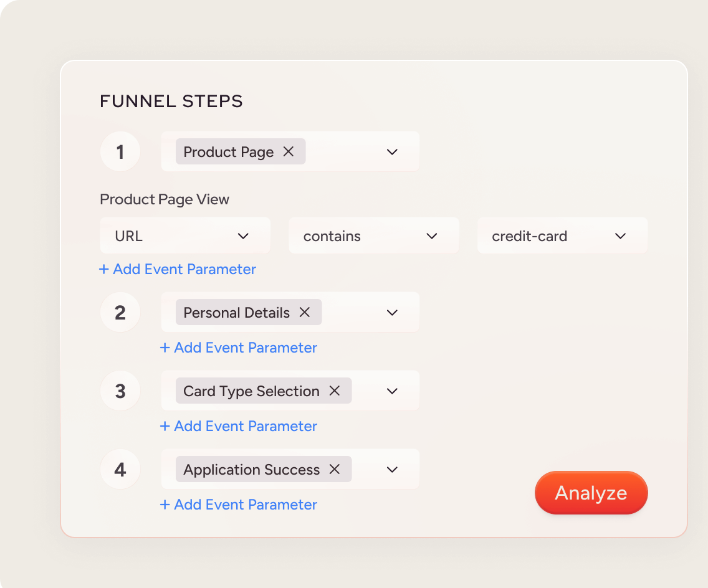
Task: Remove the Application Success tag
Action: coord(335,469)
